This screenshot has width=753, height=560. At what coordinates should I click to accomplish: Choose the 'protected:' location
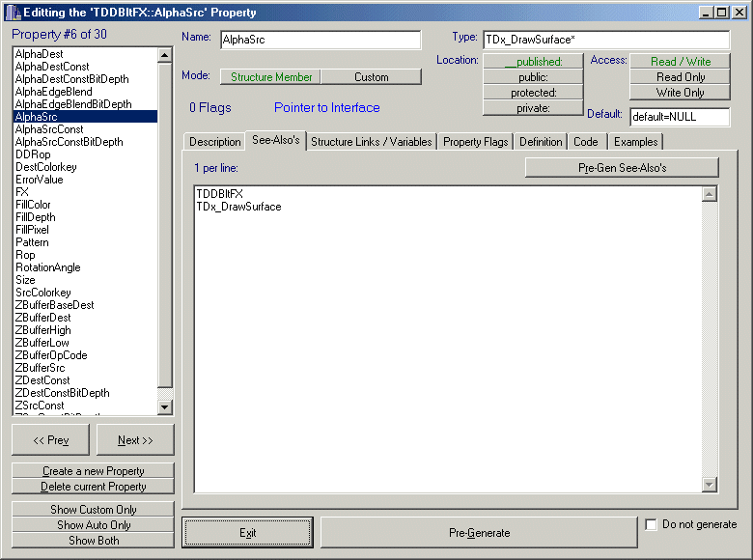point(533,93)
